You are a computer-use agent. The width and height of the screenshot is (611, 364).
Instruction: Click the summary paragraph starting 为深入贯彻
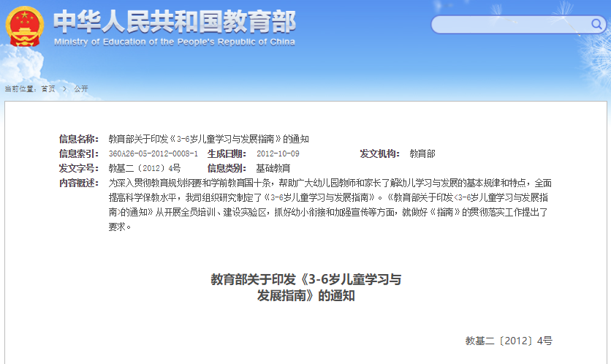330,205
